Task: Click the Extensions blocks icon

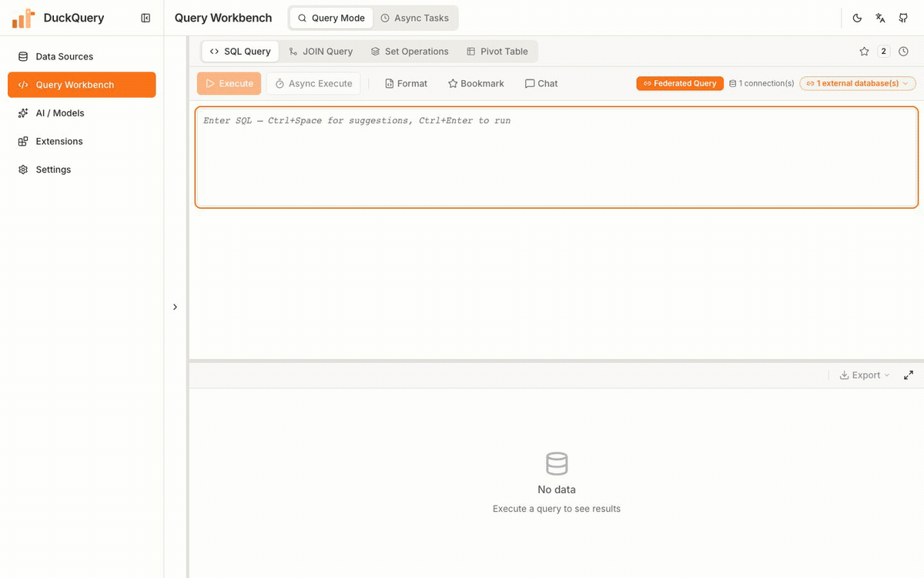Action: pyautogui.click(x=23, y=141)
